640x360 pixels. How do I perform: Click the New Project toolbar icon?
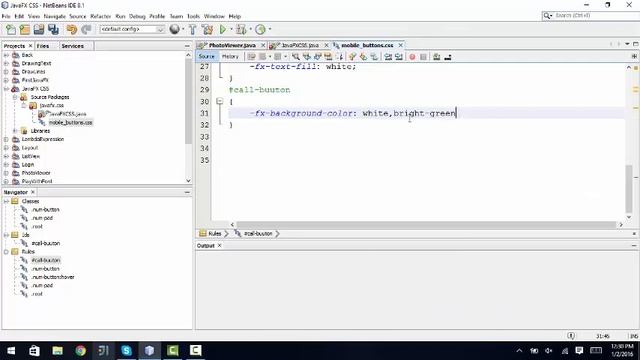click(x=25, y=29)
